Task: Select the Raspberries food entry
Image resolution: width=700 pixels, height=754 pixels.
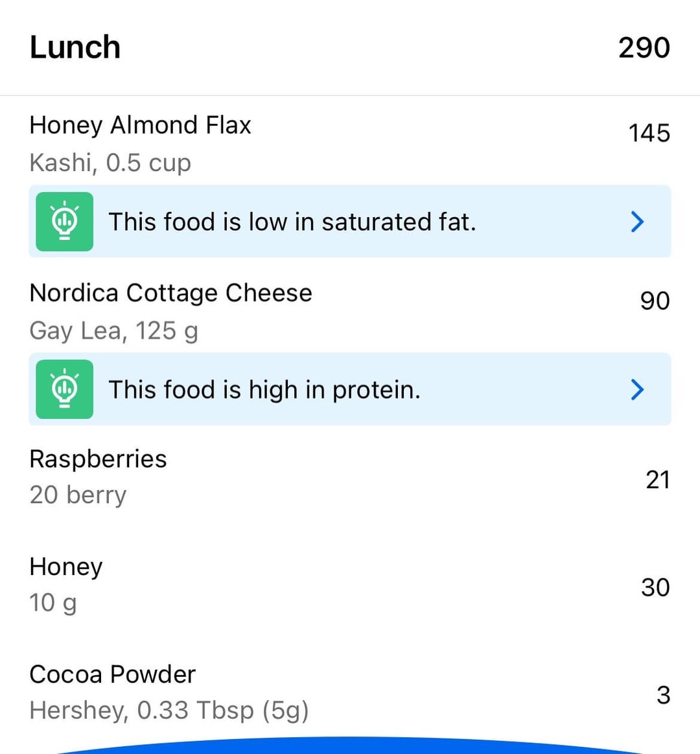Action: pyautogui.click(x=350, y=478)
